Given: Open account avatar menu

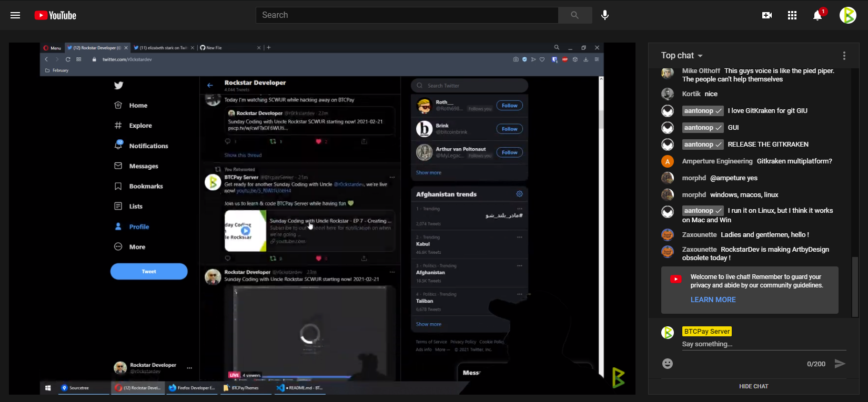Looking at the screenshot, I should click(x=848, y=15).
